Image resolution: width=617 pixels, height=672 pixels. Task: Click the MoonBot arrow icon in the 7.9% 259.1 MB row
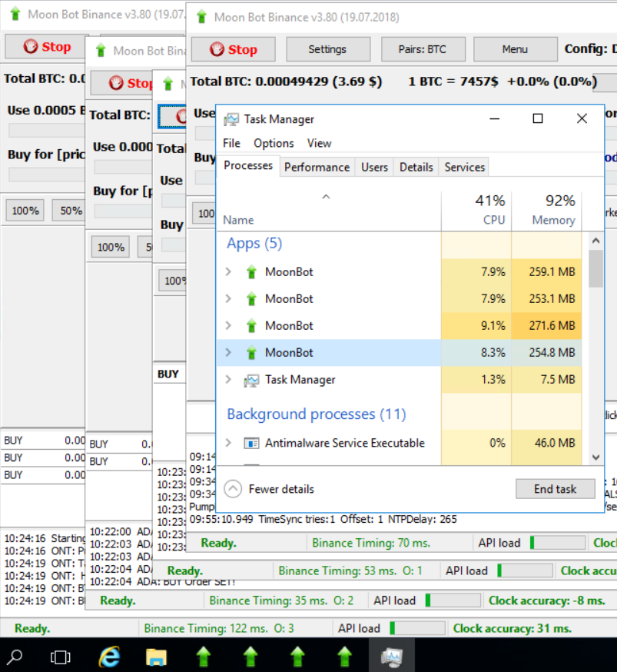pos(251,271)
